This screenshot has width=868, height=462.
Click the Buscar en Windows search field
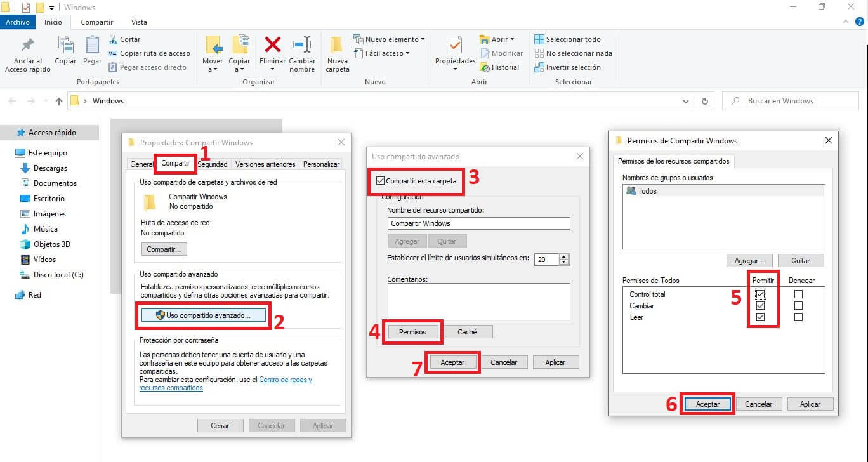point(791,101)
